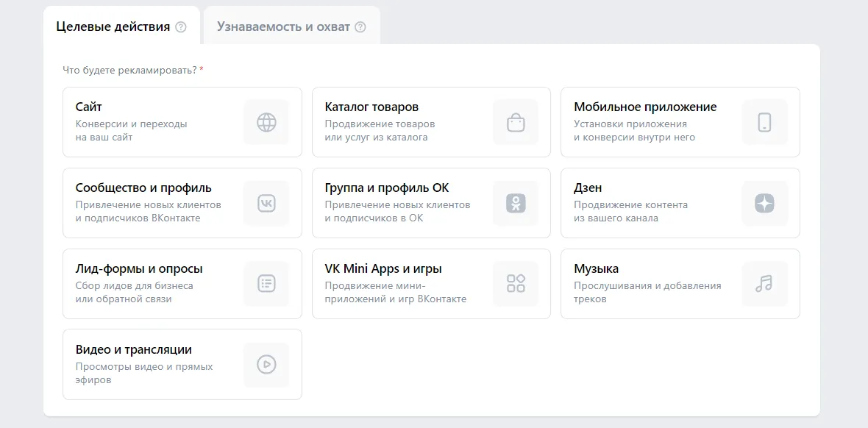Screen dimensions: 868x428
Task: Pick the Музыка card title
Action: coord(596,268)
